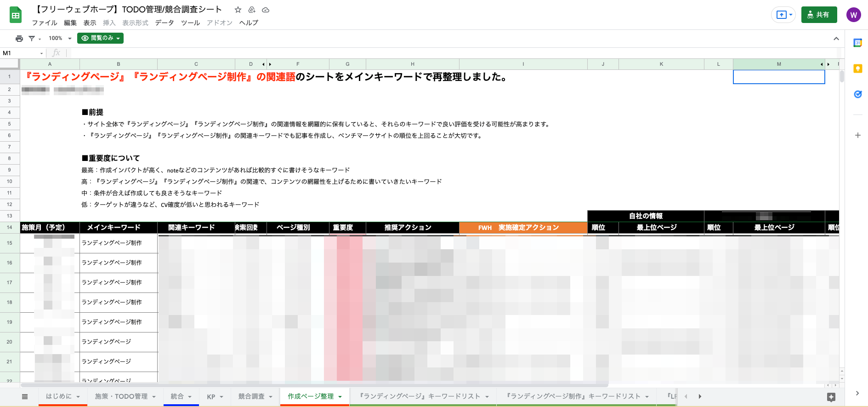The width and height of the screenshot is (868, 407).
Task: Open the ツール menu
Action: pyautogui.click(x=190, y=23)
